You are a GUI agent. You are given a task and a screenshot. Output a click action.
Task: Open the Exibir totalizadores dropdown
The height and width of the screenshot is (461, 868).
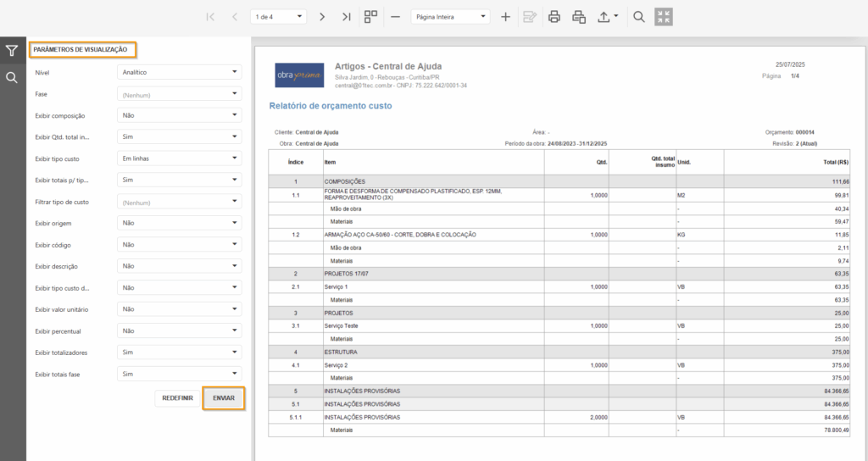(x=180, y=353)
